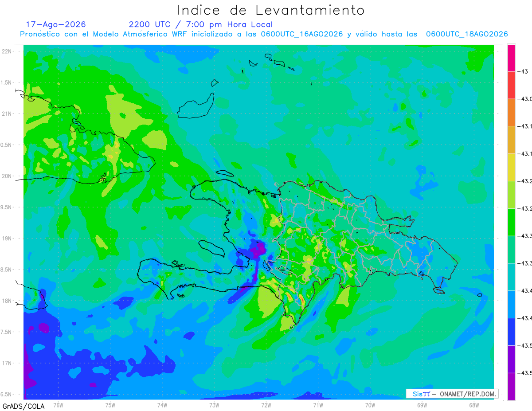Click the '21N' latitude axis label
The image size is (532, 411).
tap(8, 114)
